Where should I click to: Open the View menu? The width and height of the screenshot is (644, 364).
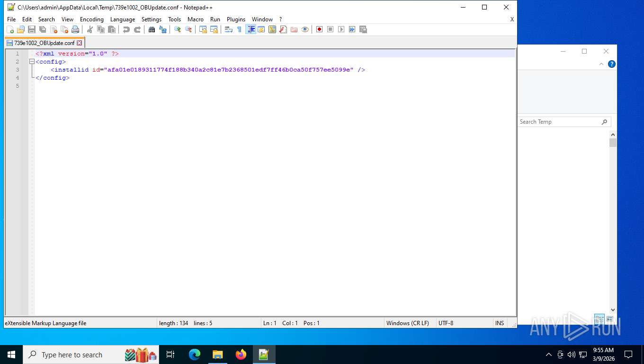coord(68,19)
